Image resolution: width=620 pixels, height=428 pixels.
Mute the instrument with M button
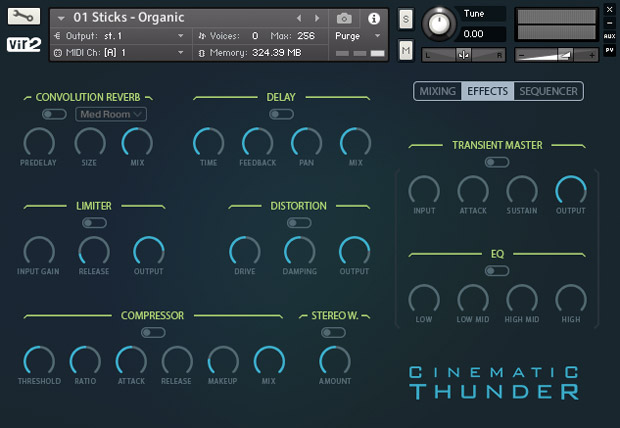pos(406,50)
